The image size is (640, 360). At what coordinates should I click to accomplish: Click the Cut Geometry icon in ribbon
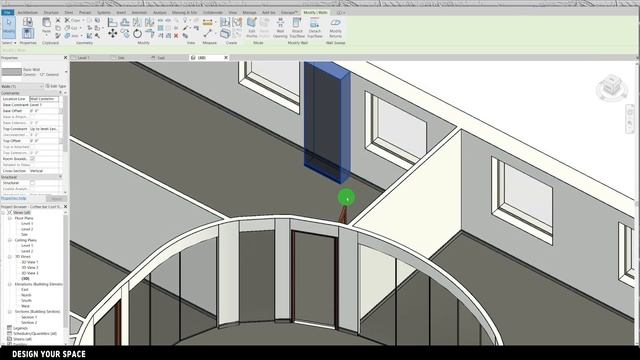coord(68,28)
